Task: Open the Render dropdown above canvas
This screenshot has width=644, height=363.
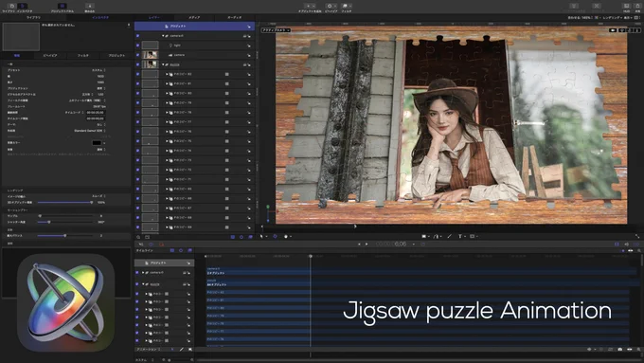Action: pos(612,18)
